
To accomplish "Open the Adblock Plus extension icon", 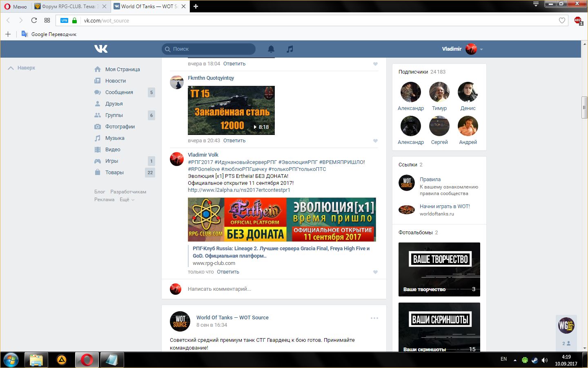I will (x=578, y=20).
